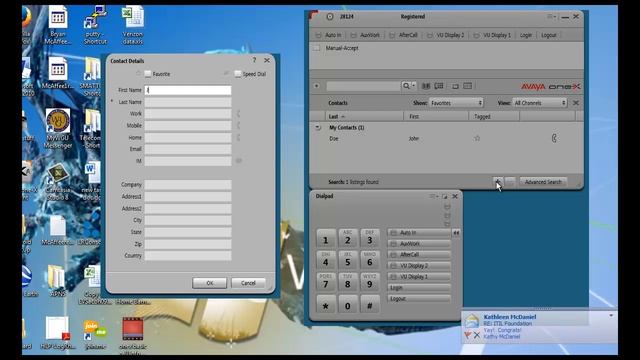Screen dimensions: 640x360
Task: Sort contacts by the Tagged column header
Action: (494, 116)
